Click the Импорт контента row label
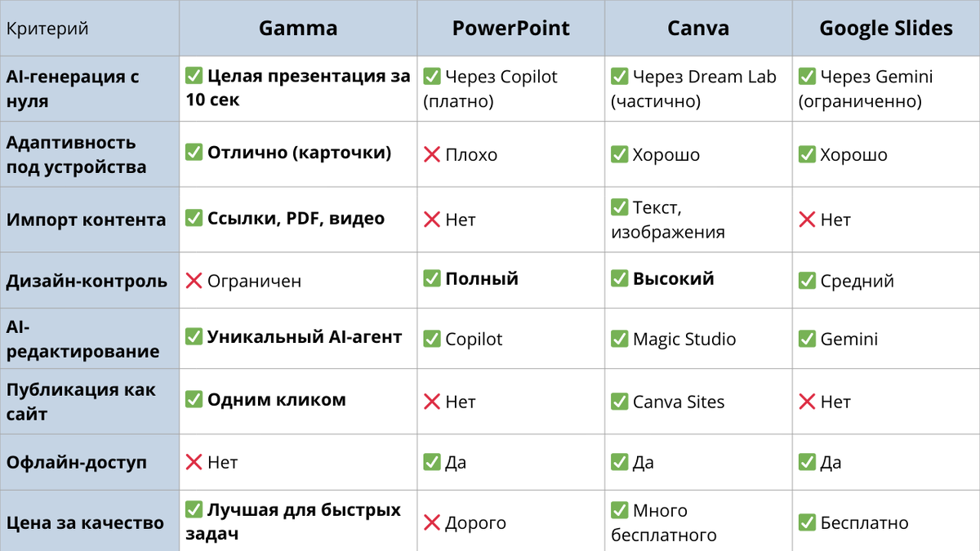This screenshot has width=980, height=551. 86,220
